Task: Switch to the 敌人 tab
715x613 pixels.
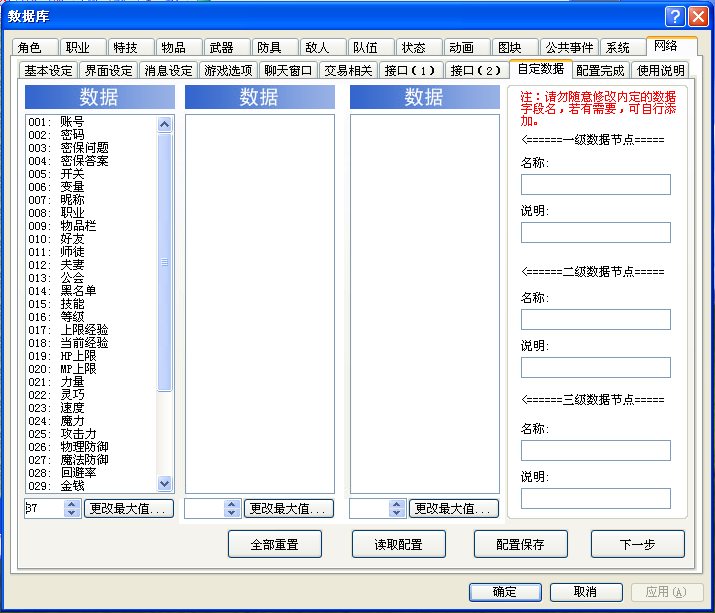Action: [x=322, y=47]
